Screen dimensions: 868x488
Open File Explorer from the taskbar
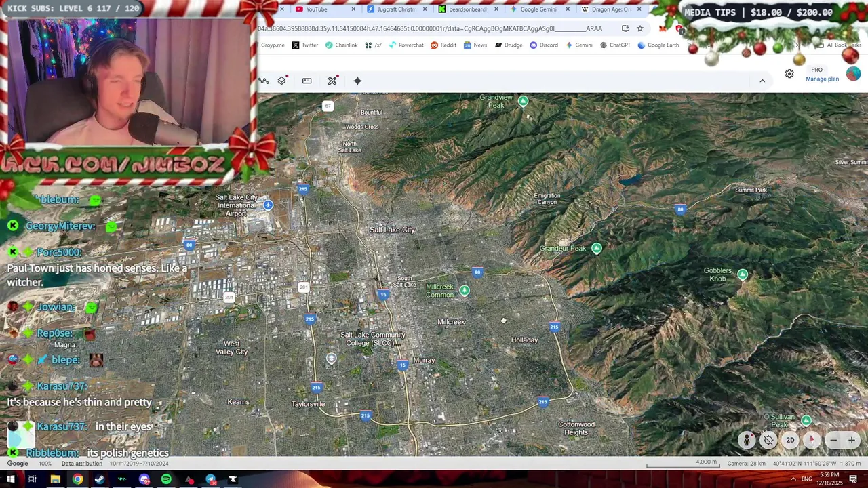(55, 479)
